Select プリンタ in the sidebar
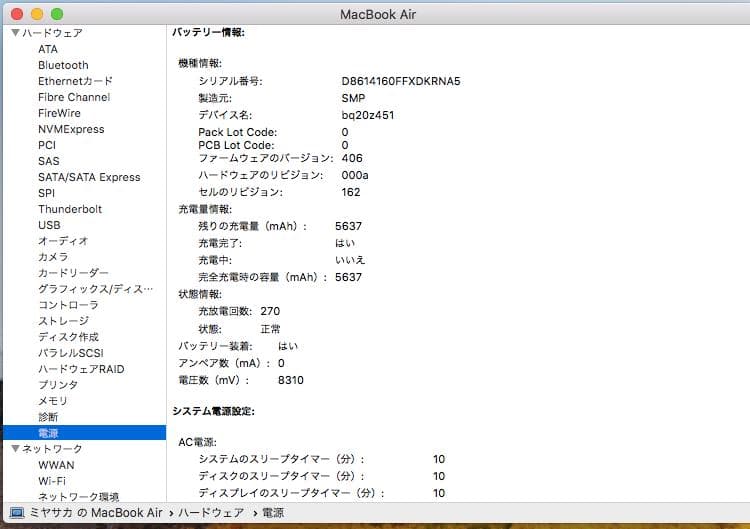 point(58,385)
